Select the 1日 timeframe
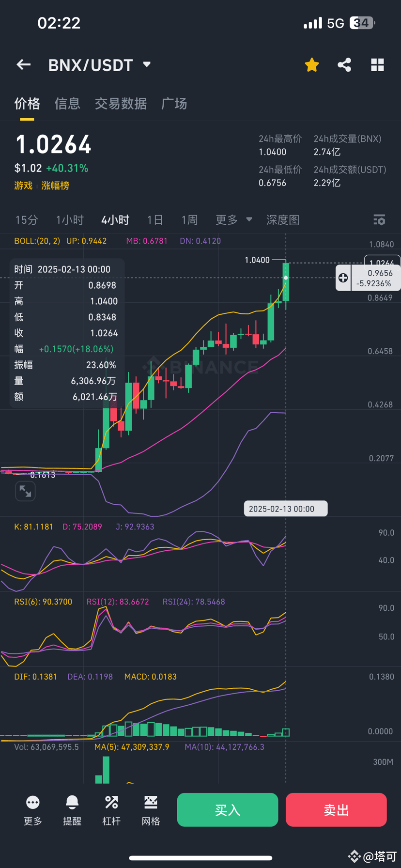 click(155, 220)
